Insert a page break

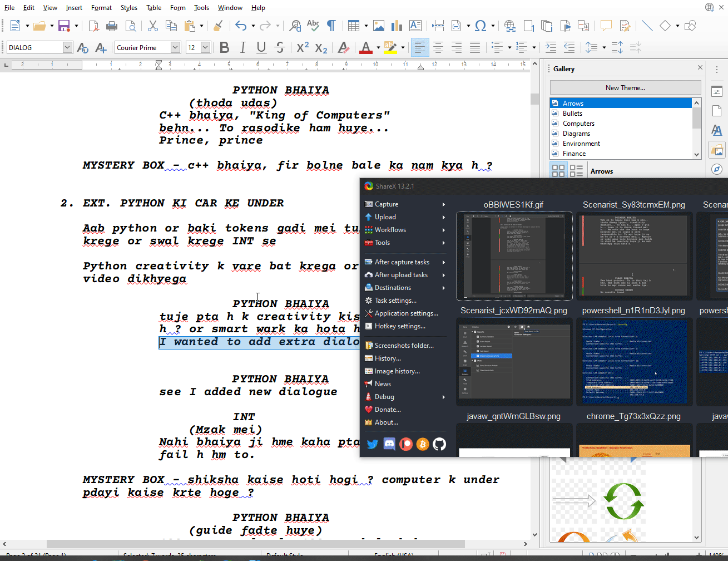click(438, 26)
